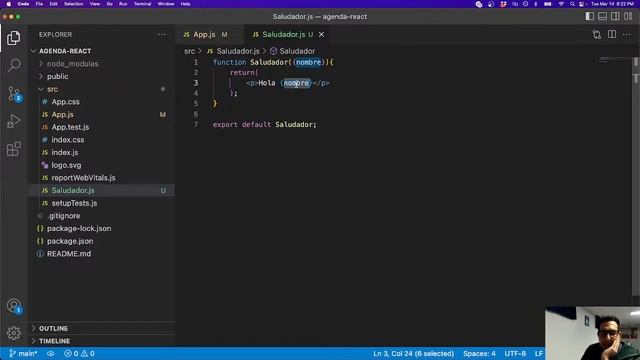This screenshot has width=640, height=360.
Task: Open editor More Actions ellipsis
Action: coord(627,35)
